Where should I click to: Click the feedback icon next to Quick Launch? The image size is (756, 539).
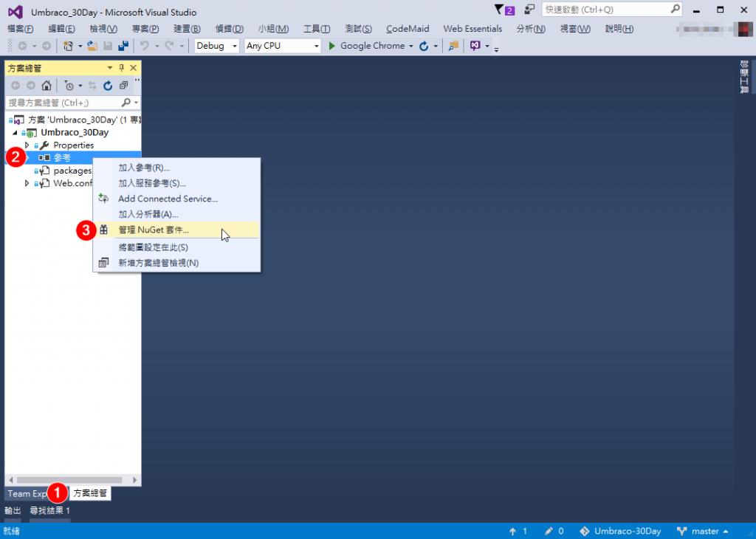(529, 9)
